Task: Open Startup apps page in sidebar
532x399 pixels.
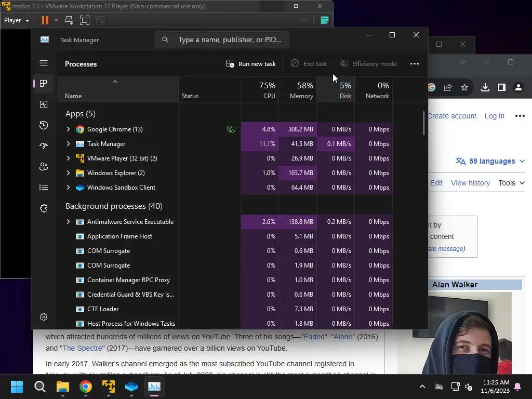Action: [44, 146]
